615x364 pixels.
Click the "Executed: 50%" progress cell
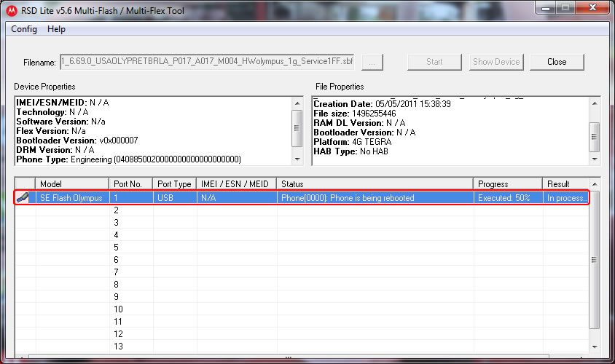tap(508, 198)
